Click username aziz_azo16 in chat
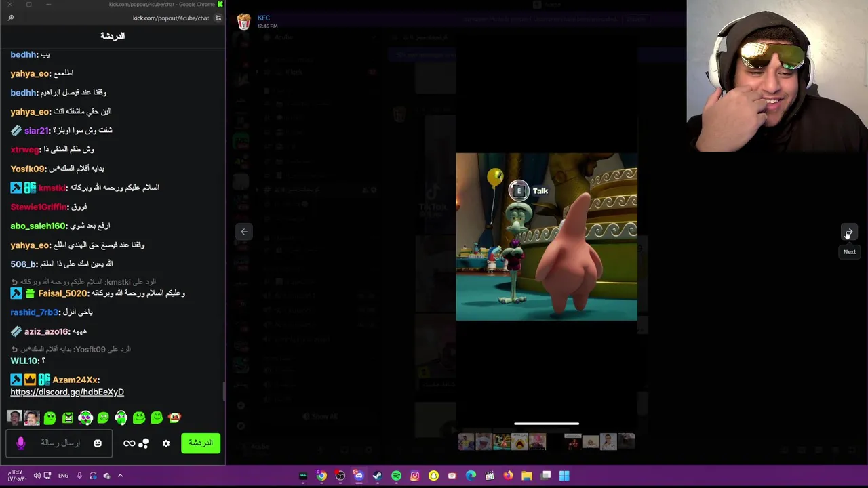This screenshot has height=488, width=868. (x=46, y=332)
